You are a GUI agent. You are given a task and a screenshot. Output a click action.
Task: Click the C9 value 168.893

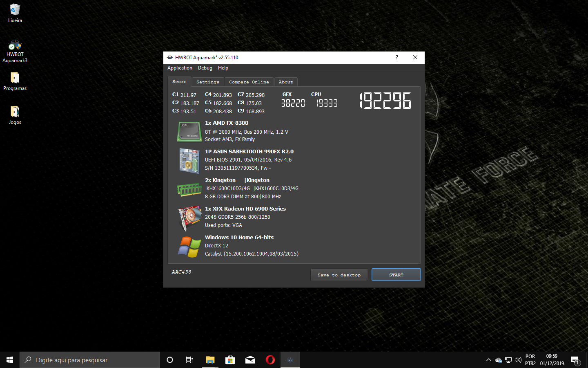[x=255, y=111]
